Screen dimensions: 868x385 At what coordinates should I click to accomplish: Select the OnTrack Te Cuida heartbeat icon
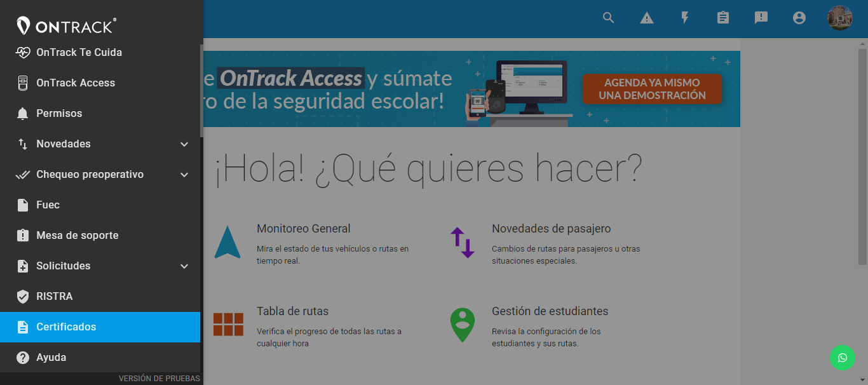[23, 52]
